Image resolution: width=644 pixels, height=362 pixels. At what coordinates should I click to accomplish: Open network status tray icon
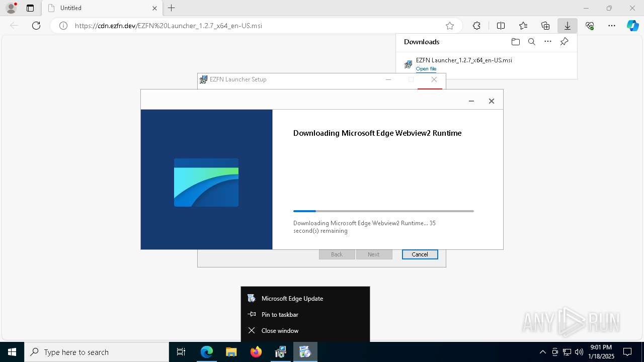[567, 352]
